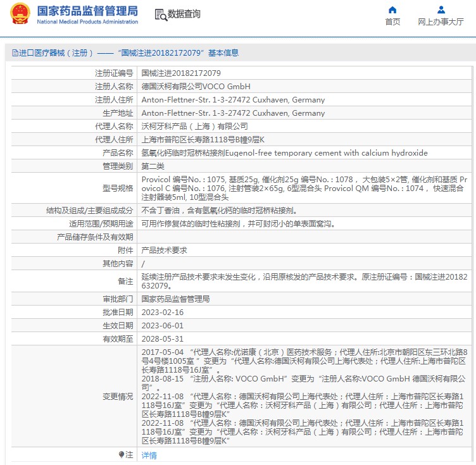Open 数据查询 search icon

coord(161,15)
